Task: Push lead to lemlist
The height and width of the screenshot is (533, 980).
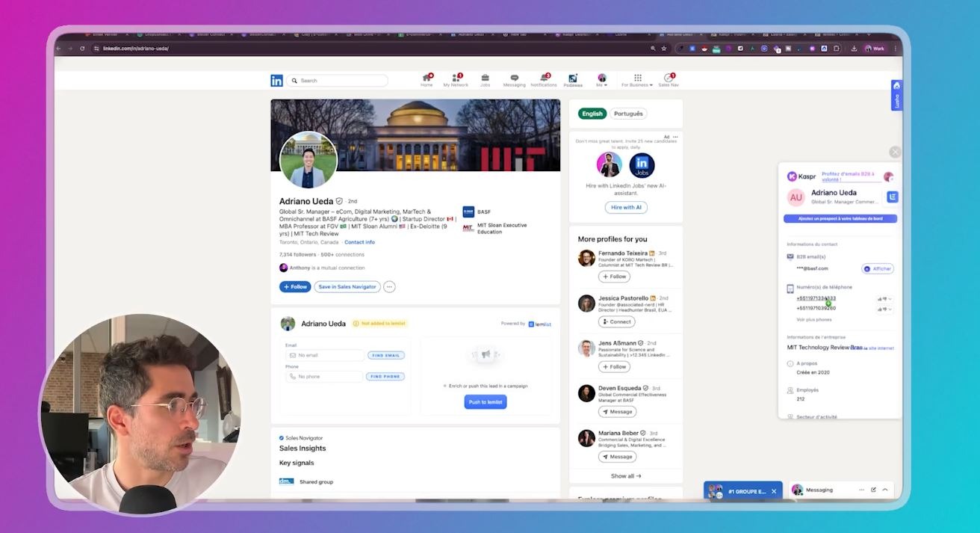Action: (486, 402)
